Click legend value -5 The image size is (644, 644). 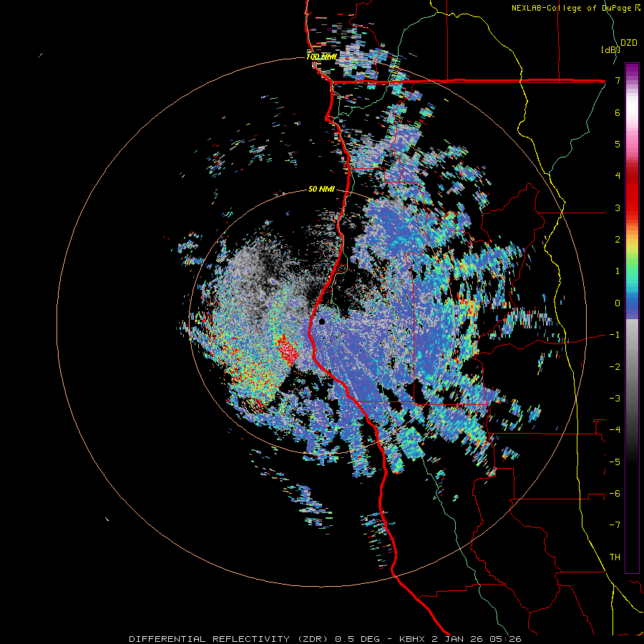click(615, 462)
